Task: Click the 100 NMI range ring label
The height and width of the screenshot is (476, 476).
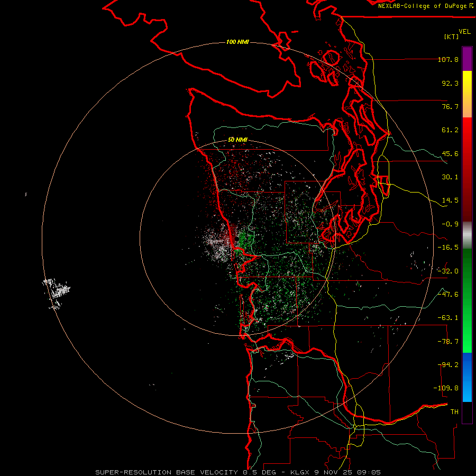Action: pyautogui.click(x=237, y=42)
